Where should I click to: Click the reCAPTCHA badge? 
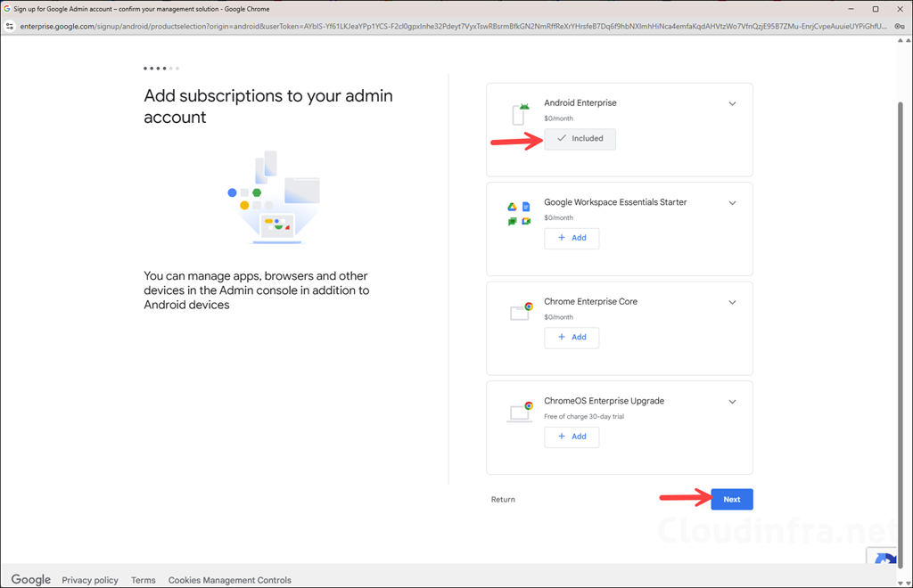(882, 555)
